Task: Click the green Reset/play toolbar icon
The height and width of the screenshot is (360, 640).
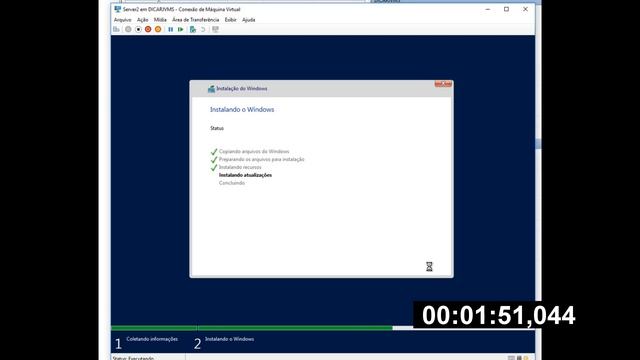Action: (x=180, y=29)
